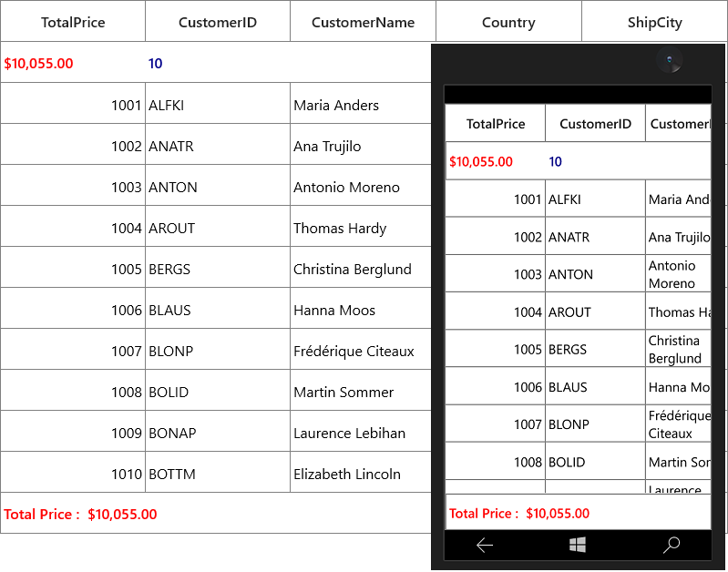Click the phone's front camera lens
Screen dimensions: 728x572
pos(669,59)
